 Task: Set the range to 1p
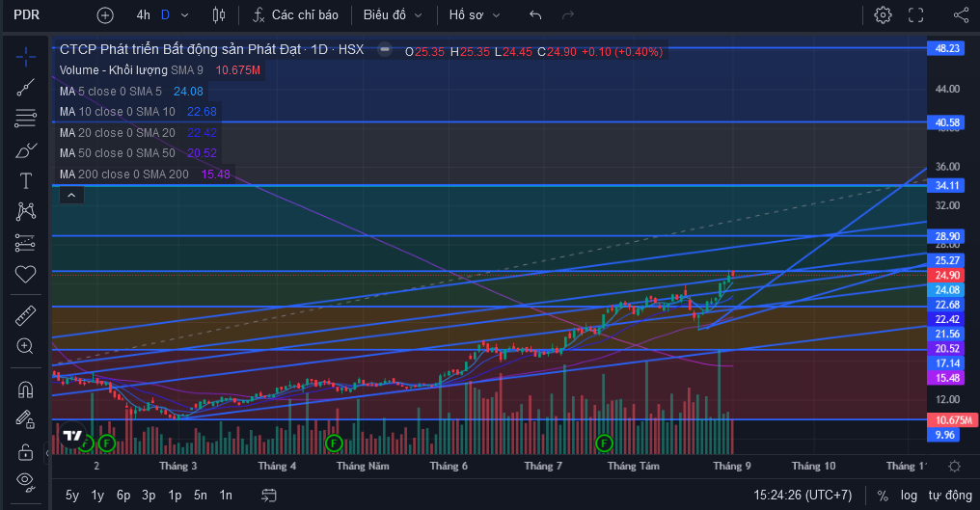[x=175, y=495]
